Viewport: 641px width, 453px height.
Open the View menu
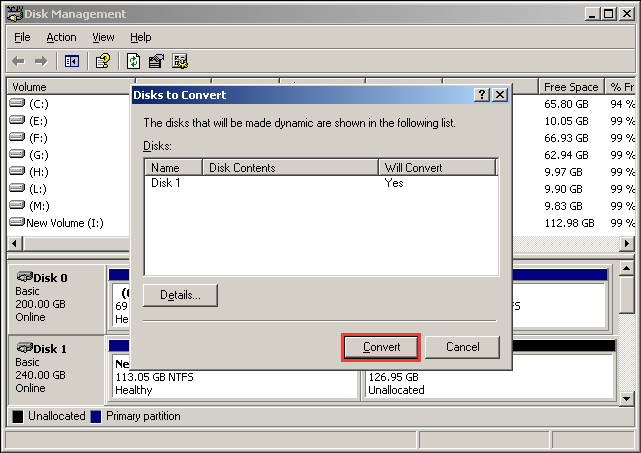[103, 37]
